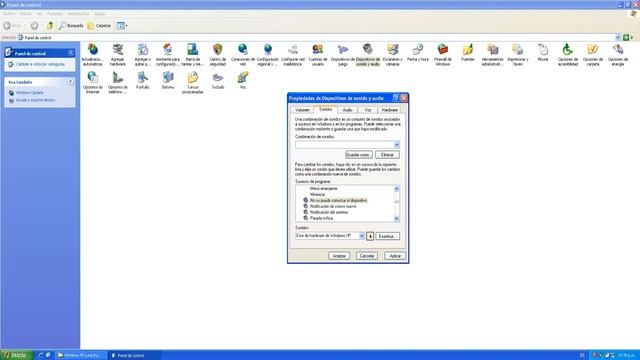Switch to Audio tab
This screenshot has height=360, width=640.
[347, 110]
